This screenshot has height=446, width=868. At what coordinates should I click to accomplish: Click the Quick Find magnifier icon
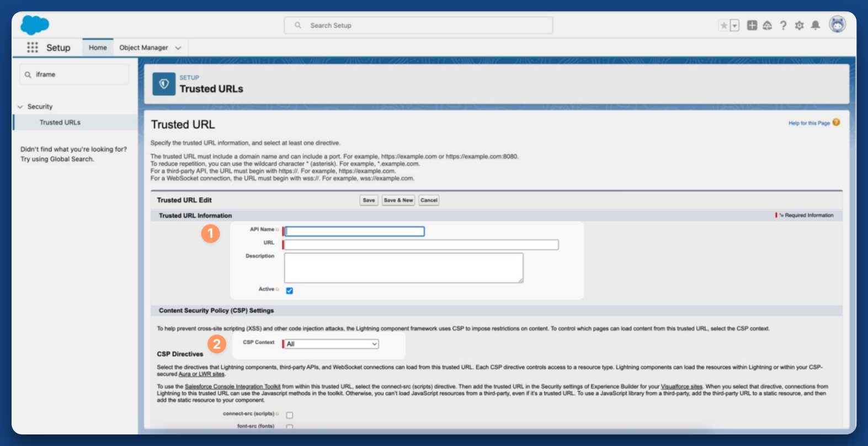pos(28,75)
